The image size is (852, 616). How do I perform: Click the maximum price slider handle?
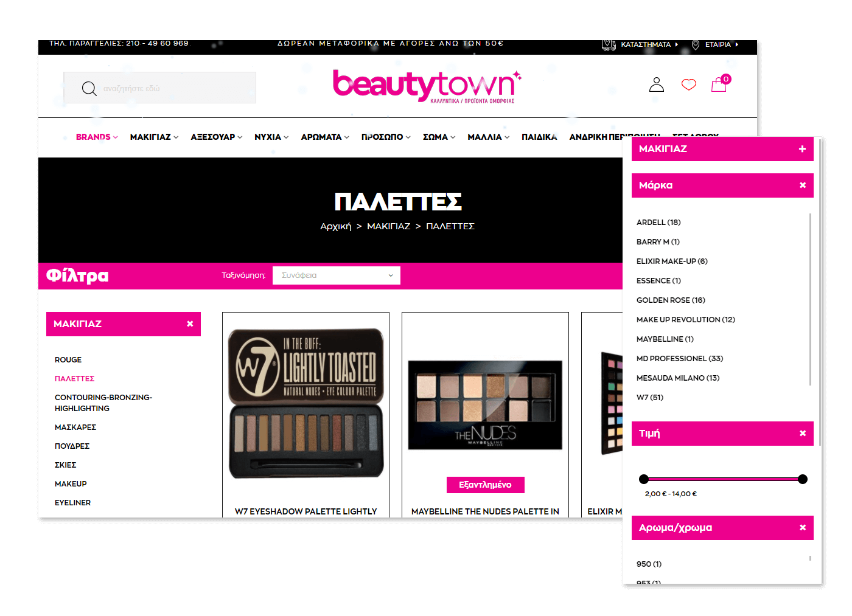(803, 479)
